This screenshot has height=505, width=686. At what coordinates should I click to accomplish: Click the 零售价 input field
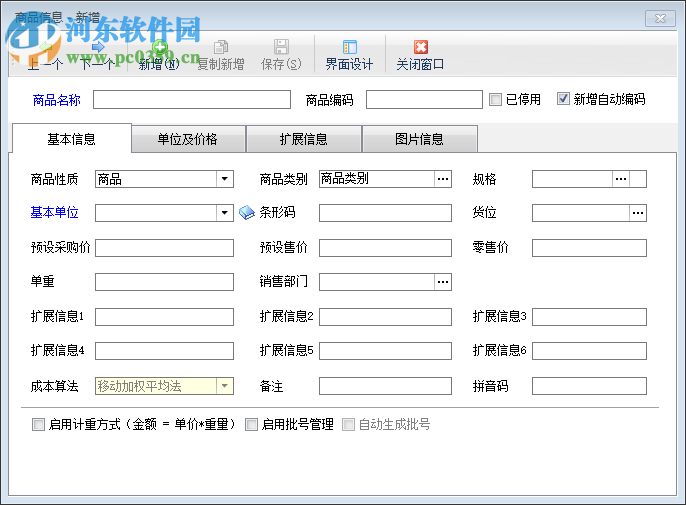(x=589, y=248)
